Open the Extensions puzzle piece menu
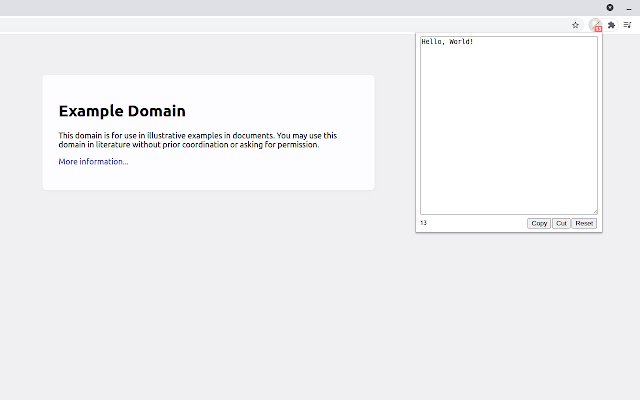Screen dimensions: 640x400 (611, 25)
